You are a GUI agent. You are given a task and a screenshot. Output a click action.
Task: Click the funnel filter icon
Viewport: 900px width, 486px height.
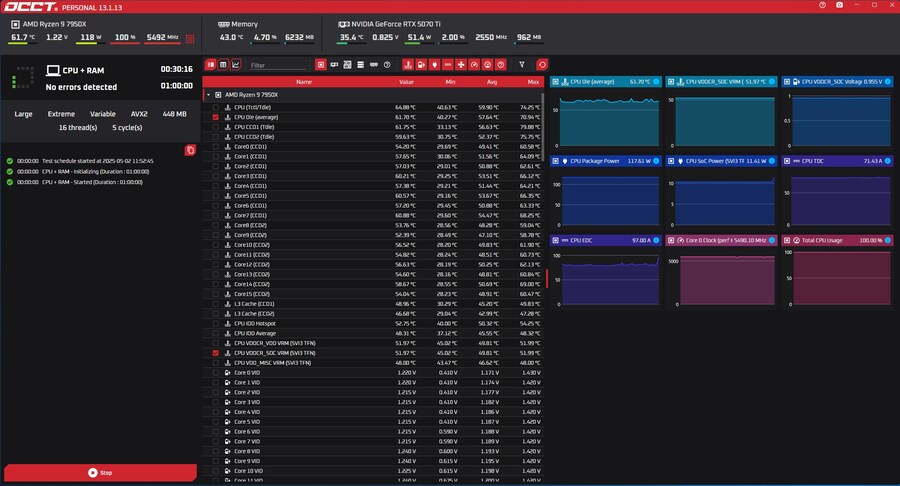(x=520, y=64)
